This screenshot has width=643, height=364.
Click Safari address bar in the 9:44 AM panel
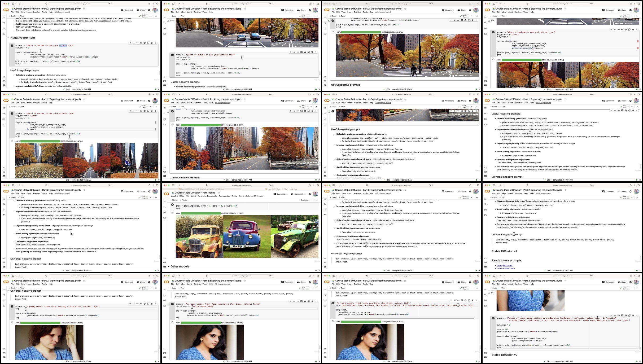81,4
